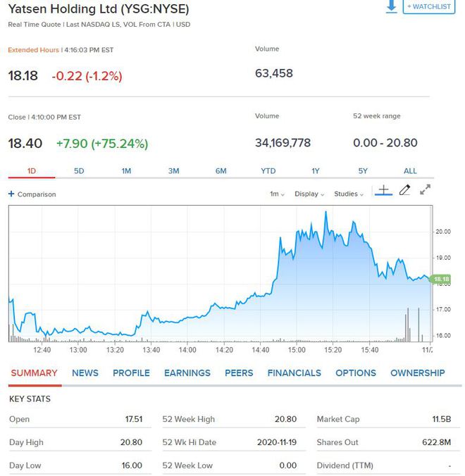This screenshot has width=465, height=476.
Task: Open the 1m interval dropdown
Action: (277, 194)
